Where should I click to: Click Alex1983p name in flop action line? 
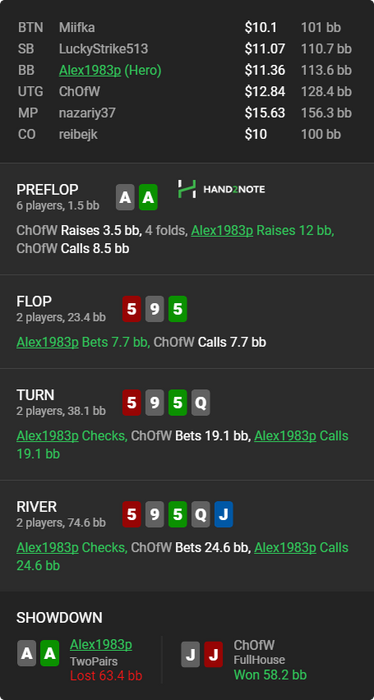tap(47, 342)
